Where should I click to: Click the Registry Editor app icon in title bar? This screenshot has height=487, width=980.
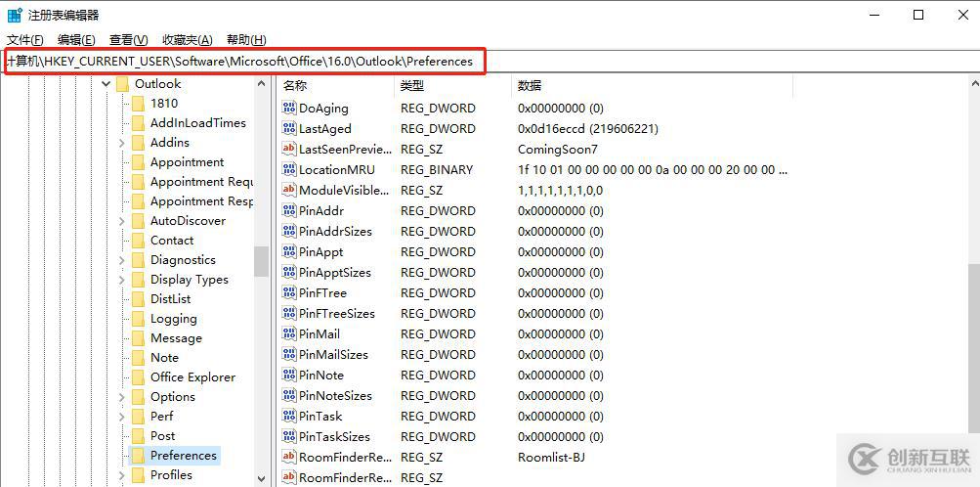point(15,15)
